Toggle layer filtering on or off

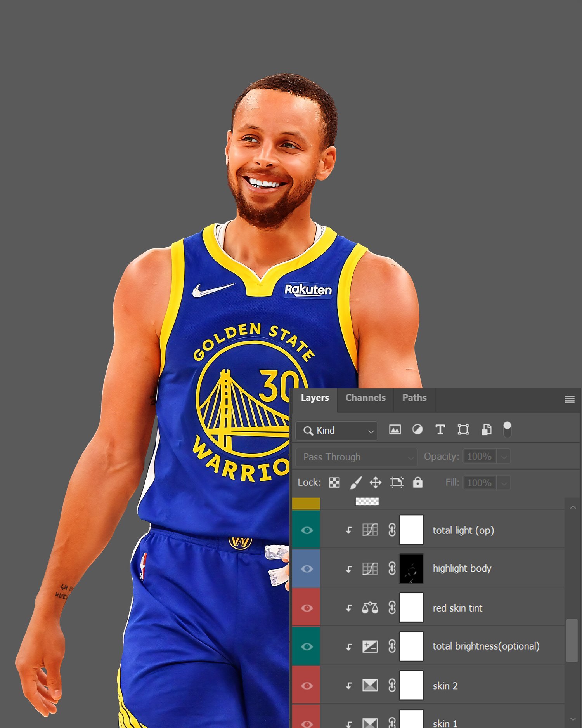coord(507,429)
